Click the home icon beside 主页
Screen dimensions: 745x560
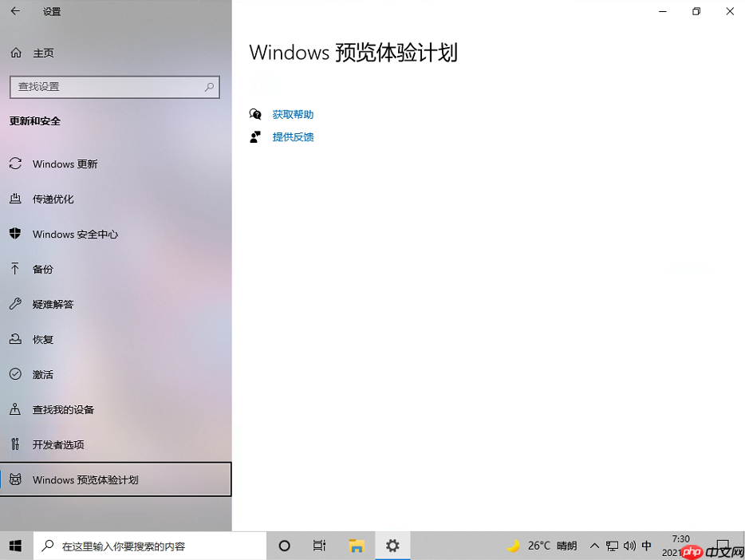(16, 53)
